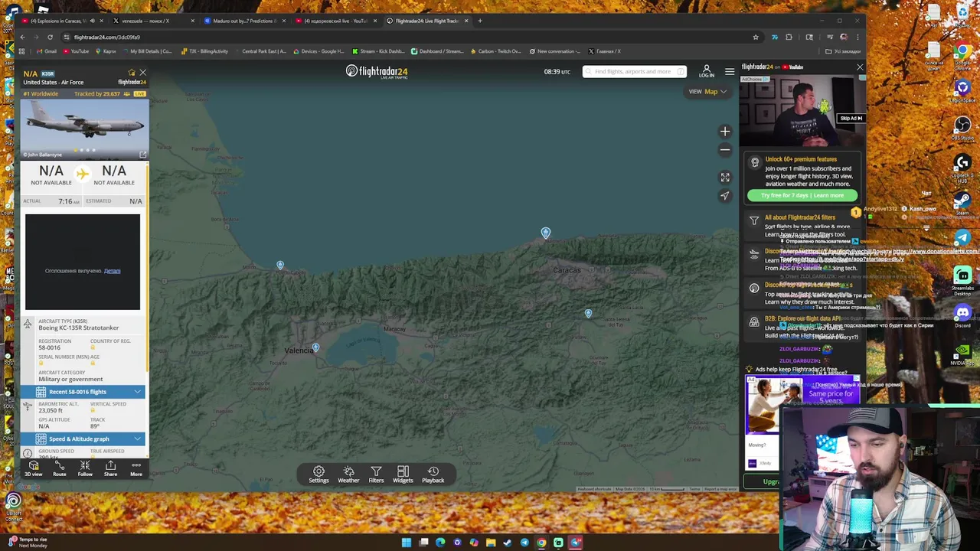Switch to the ходорковский live YouTube tab

click(335, 21)
